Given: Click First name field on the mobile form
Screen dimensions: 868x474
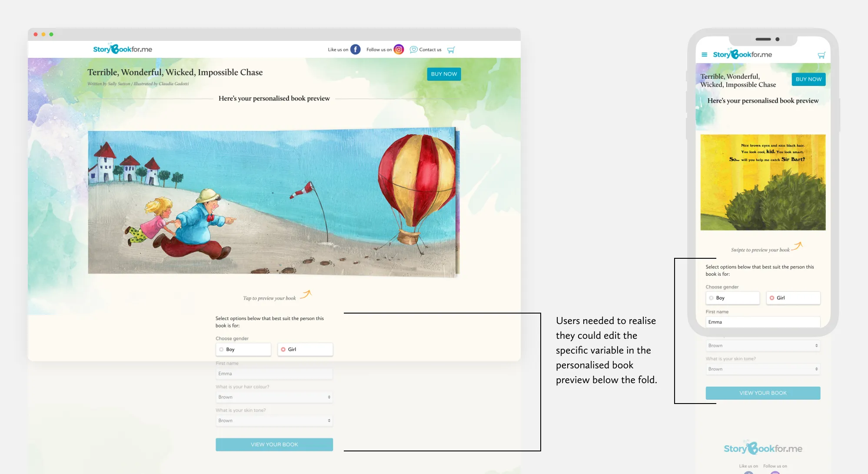Looking at the screenshot, I should coord(763,322).
